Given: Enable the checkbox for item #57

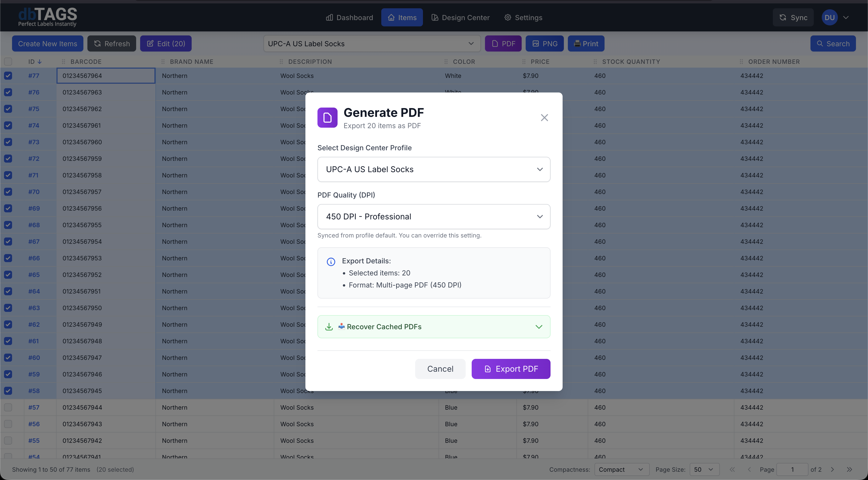Looking at the screenshot, I should [x=8, y=407].
